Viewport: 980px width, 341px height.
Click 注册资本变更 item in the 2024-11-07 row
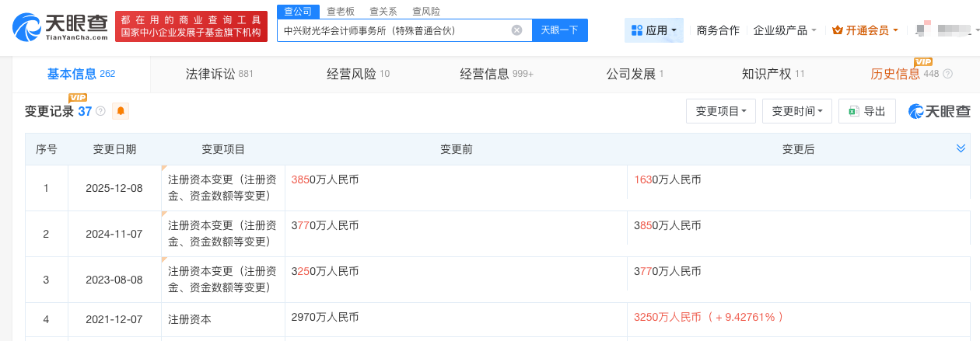[x=222, y=233]
